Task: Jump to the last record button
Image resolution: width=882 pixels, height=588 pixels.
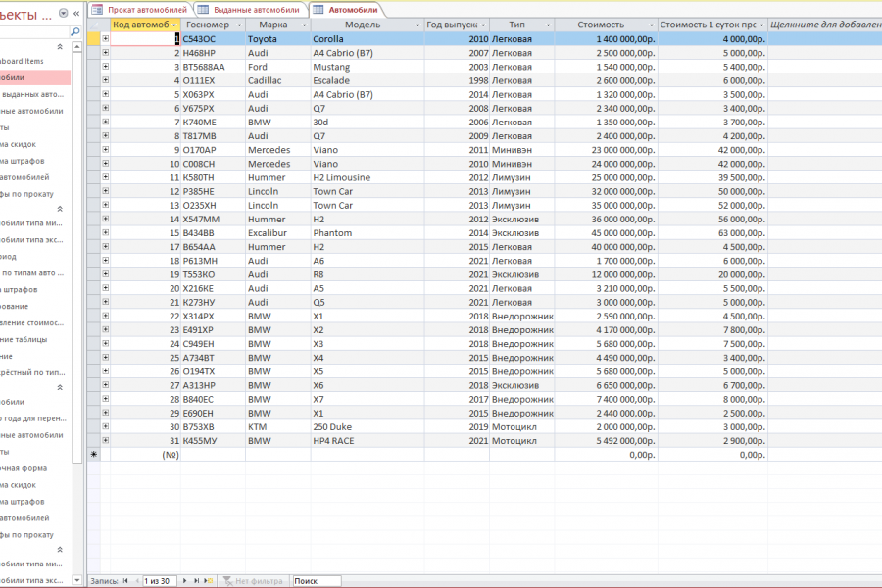Action: click(196, 581)
